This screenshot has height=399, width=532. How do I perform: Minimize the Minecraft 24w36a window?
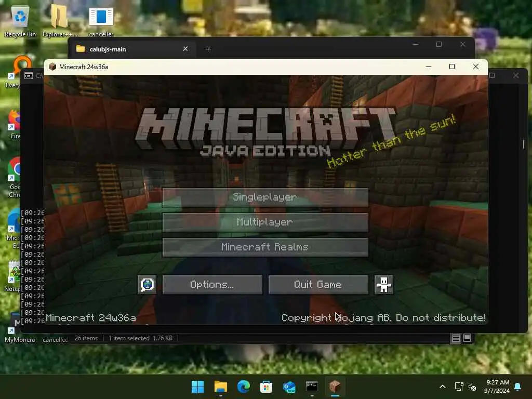click(x=429, y=67)
